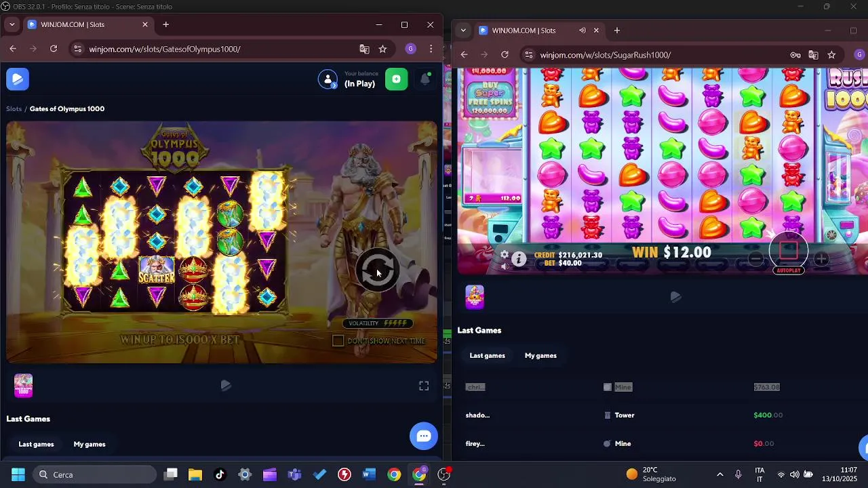Click the AUTOPLAY button in Sugar Rush
This screenshot has width=868, height=488.
789,270
